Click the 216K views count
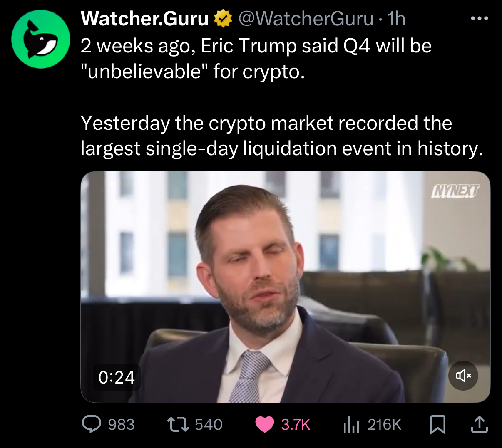 pos(385,425)
